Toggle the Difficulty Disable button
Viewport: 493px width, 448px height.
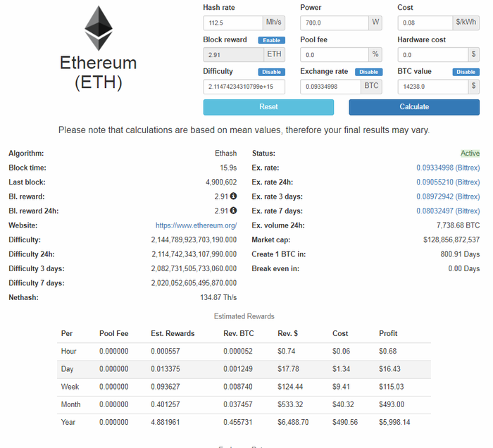(272, 72)
